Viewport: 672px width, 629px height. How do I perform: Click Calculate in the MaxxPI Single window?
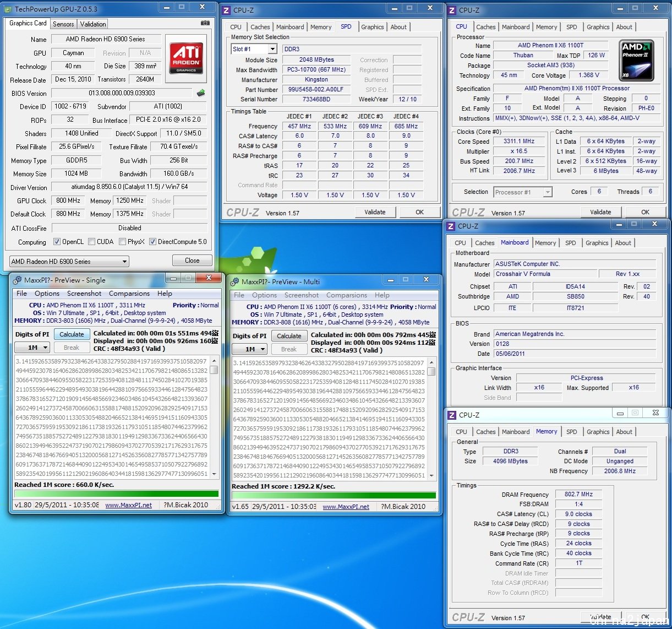coord(72,334)
